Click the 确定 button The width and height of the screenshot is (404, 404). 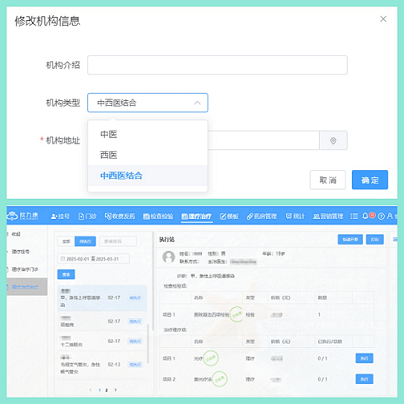coord(370,180)
